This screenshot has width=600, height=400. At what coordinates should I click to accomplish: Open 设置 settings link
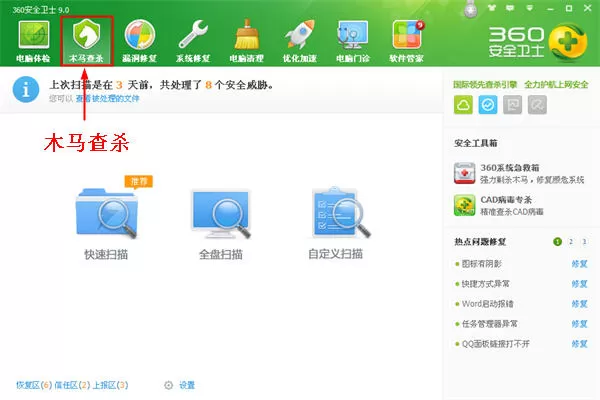(x=187, y=385)
